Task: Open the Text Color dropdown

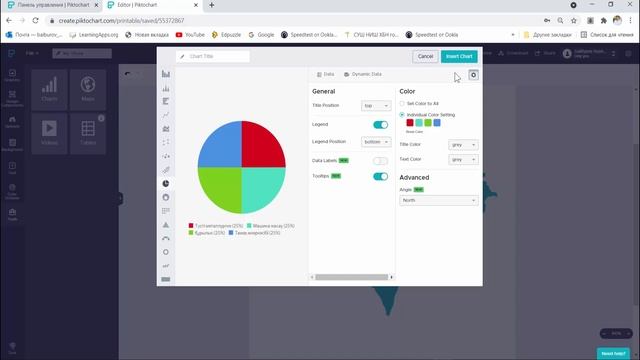Action: pyautogui.click(x=463, y=160)
